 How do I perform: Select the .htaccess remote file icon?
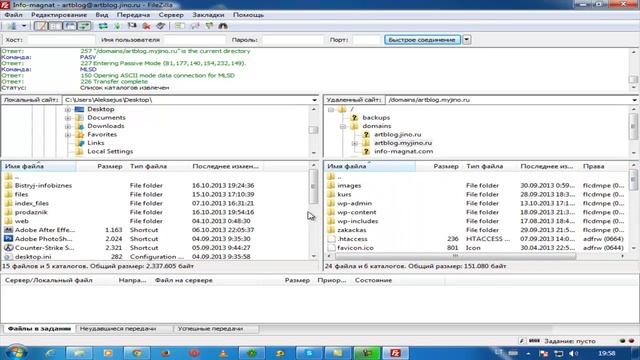331,239
